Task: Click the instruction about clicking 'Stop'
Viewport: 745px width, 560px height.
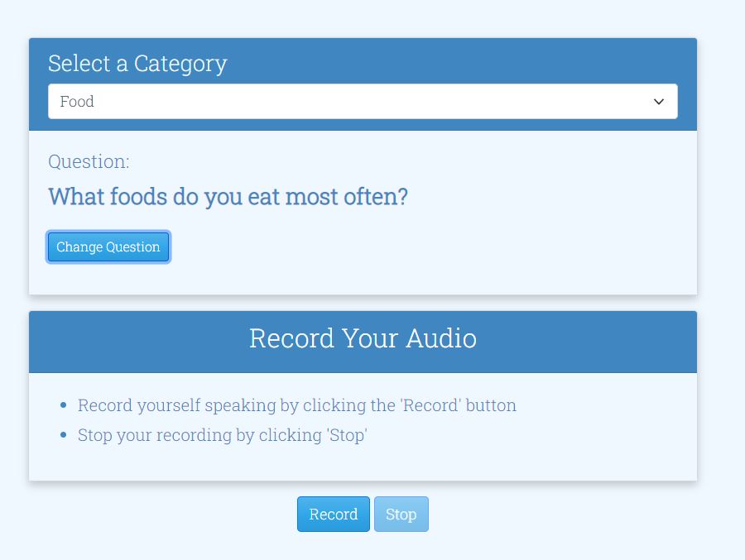Action: pos(223,435)
